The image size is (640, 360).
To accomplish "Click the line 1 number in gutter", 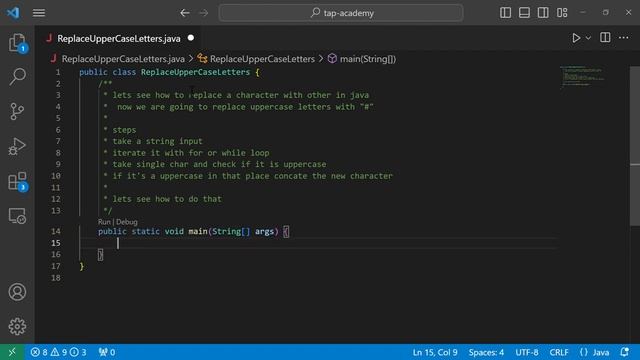I will pos(58,72).
